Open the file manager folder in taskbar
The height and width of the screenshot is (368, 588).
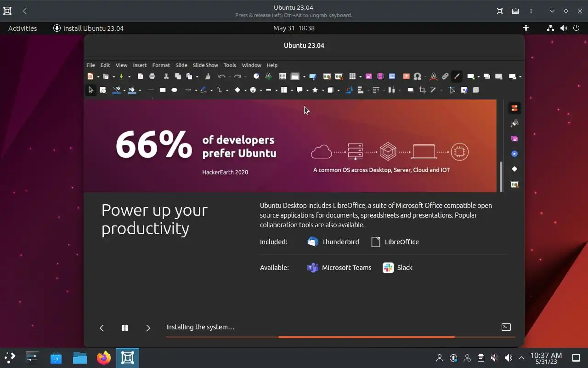click(x=80, y=357)
